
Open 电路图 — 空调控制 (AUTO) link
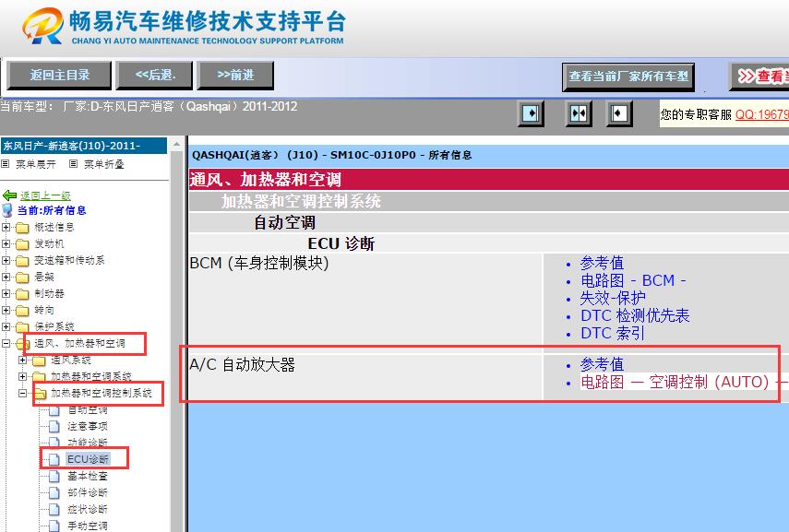685,382
